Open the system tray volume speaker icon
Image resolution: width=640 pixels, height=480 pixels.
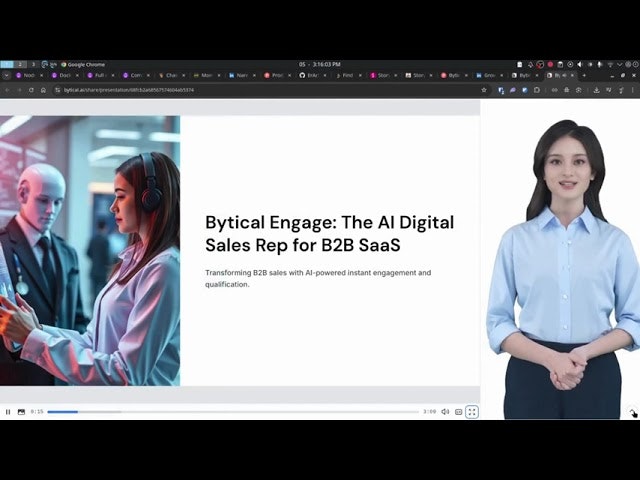580,64
